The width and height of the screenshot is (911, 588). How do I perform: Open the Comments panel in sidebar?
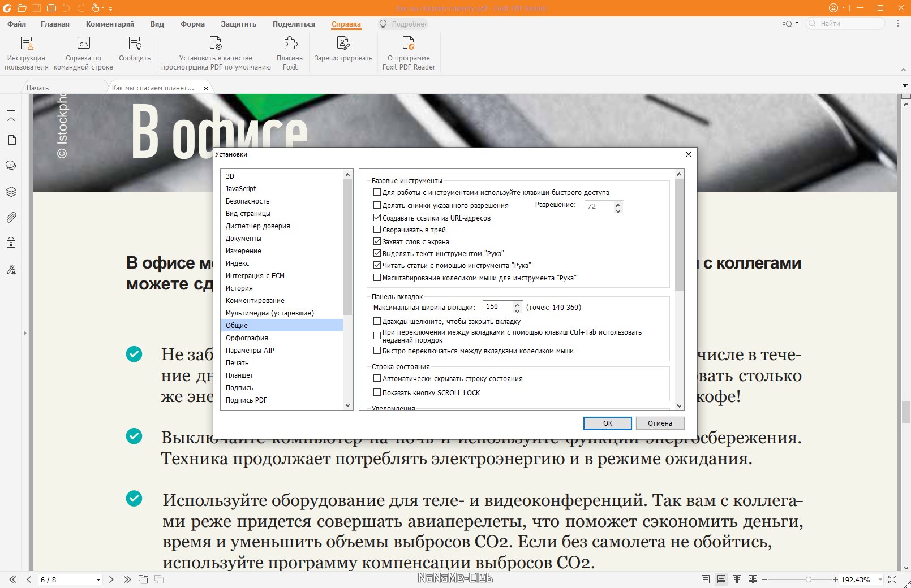[x=11, y=166]
